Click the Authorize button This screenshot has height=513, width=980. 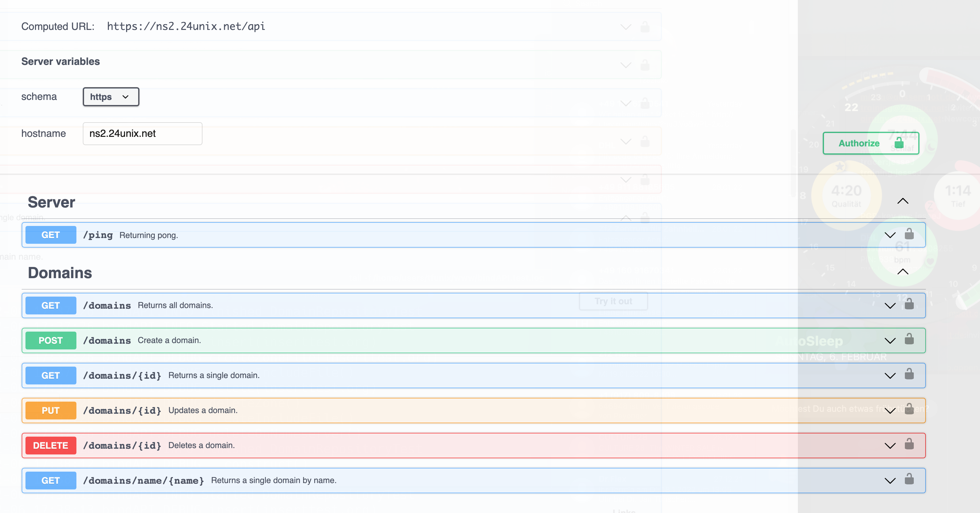coord(859,143)
